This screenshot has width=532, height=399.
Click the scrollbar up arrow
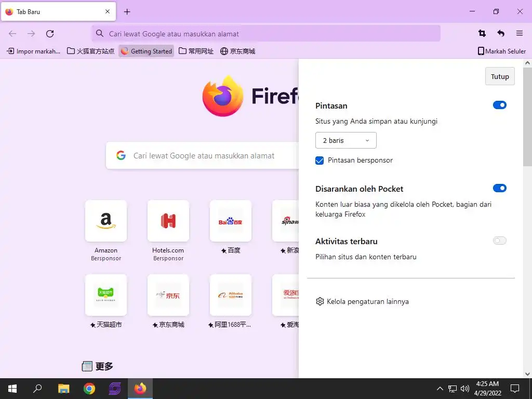pos(527,63)
